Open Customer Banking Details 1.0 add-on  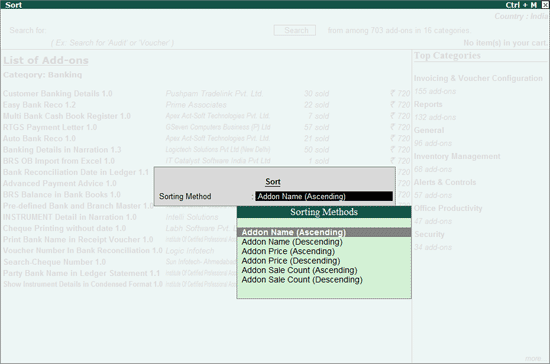coord(58,94)
